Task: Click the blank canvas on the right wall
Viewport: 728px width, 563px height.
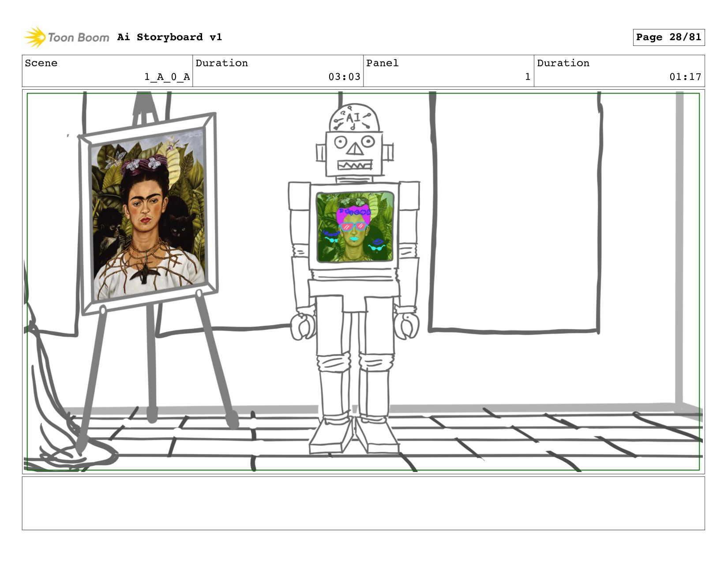Action: click(516, 211)
